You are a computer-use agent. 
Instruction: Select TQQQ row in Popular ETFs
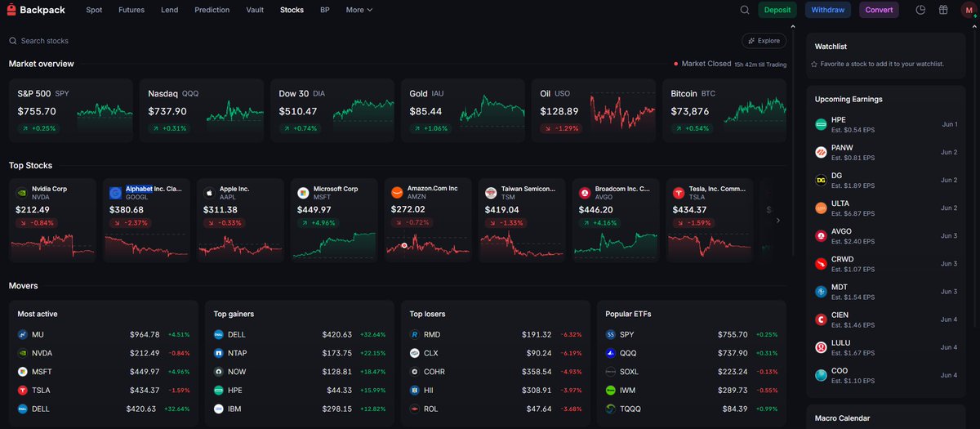click(692, 409)
